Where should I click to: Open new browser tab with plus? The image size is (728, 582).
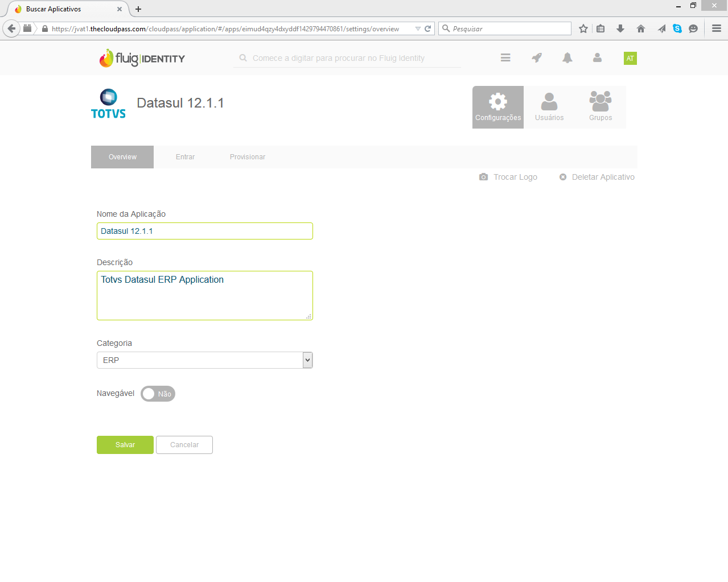point(138,9)
